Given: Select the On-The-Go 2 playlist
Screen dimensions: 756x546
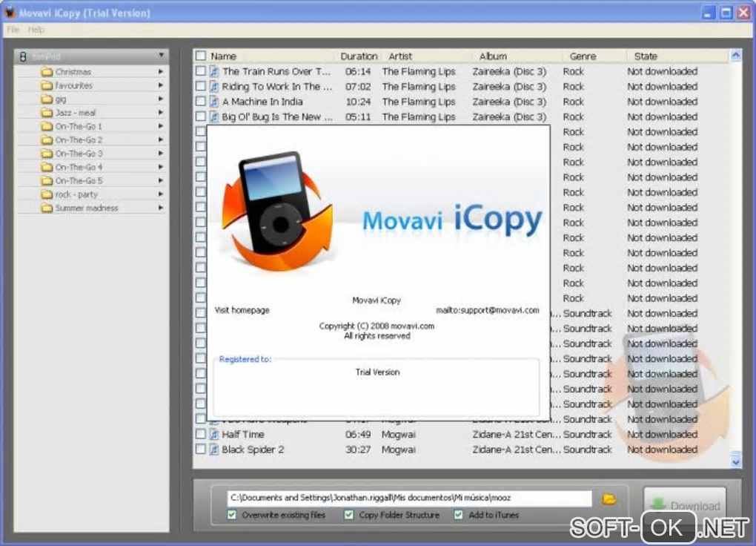Looking at the screenshot, I should [x=79, y=140].
